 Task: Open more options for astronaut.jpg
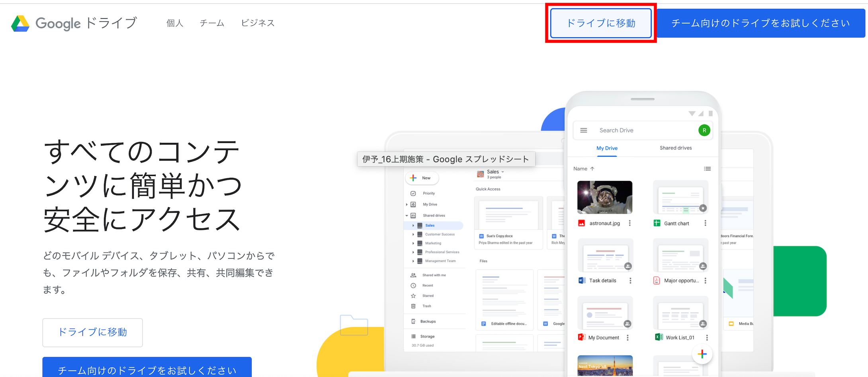click(629, 223)
